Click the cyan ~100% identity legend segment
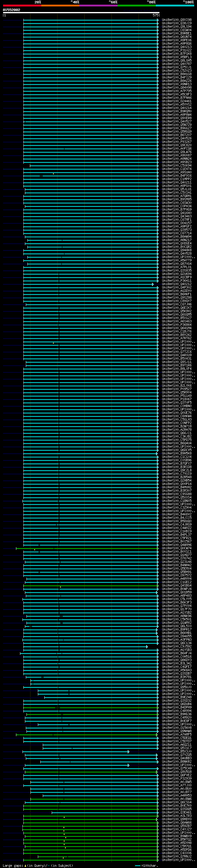 (x=175, y=6)
